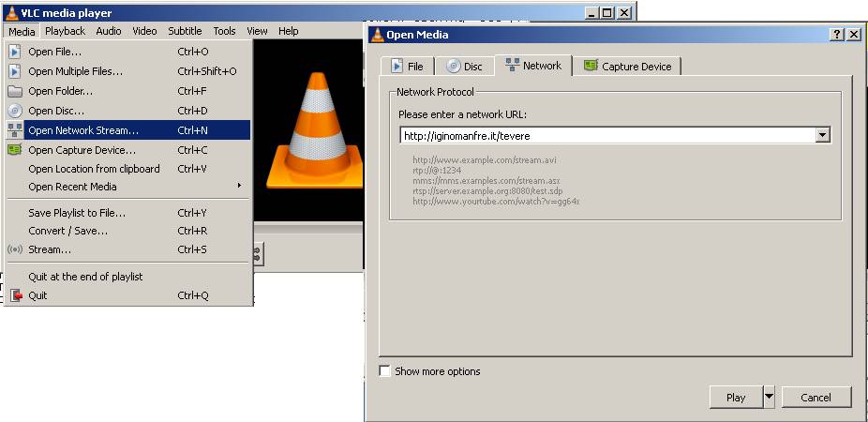Open the Subtitle menu
Viewport: 868px width, 422px height.
click(x=185, y=31)
